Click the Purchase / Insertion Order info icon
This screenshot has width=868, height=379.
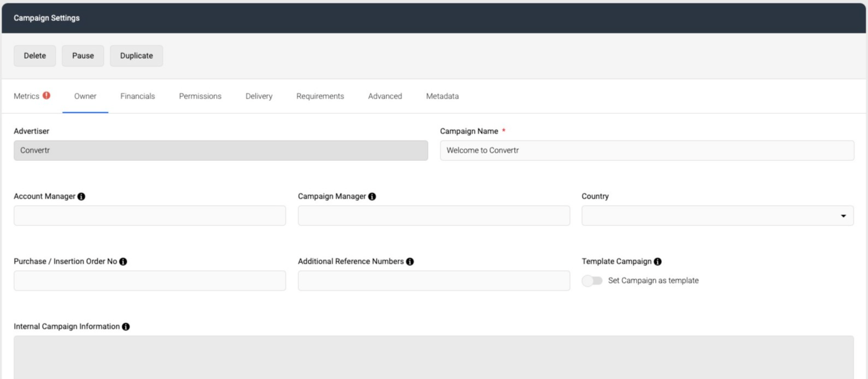click(123, 261)
